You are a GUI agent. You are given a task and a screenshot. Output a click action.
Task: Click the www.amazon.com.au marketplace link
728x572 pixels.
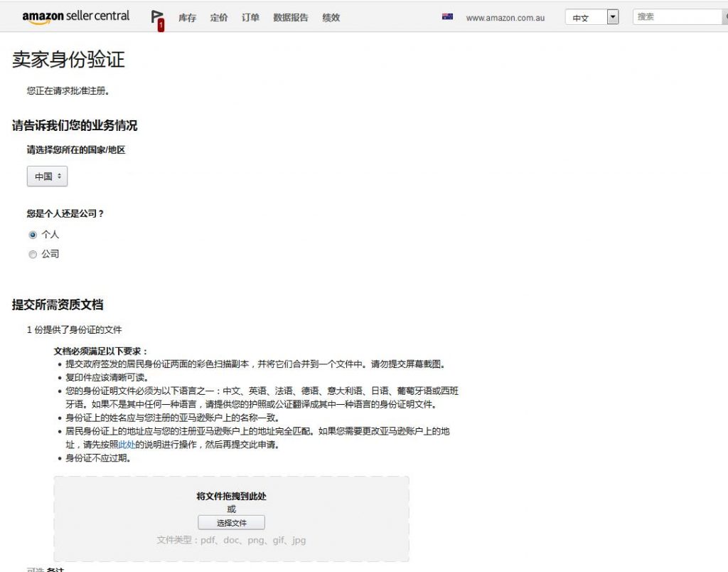(505, 18)
